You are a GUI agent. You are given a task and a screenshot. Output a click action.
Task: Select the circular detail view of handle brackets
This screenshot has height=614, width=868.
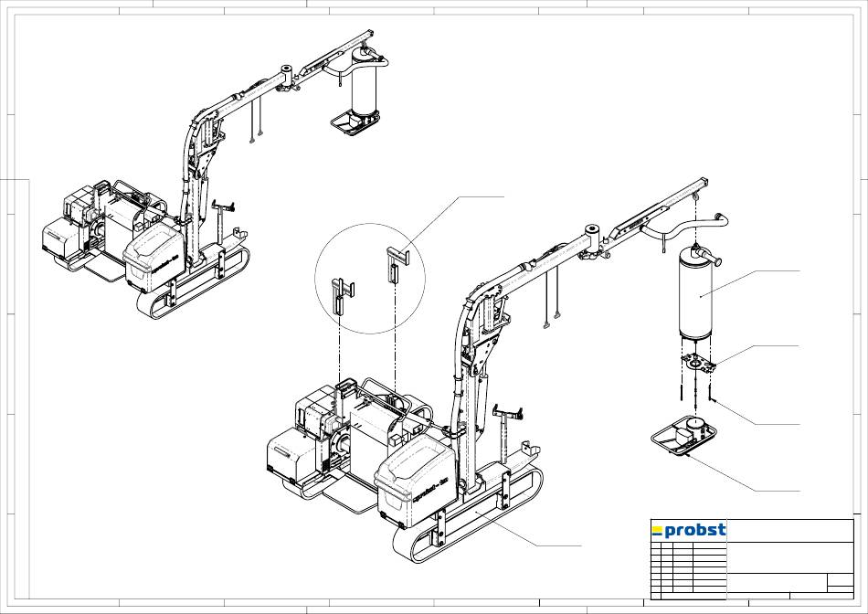coord(370,279)
